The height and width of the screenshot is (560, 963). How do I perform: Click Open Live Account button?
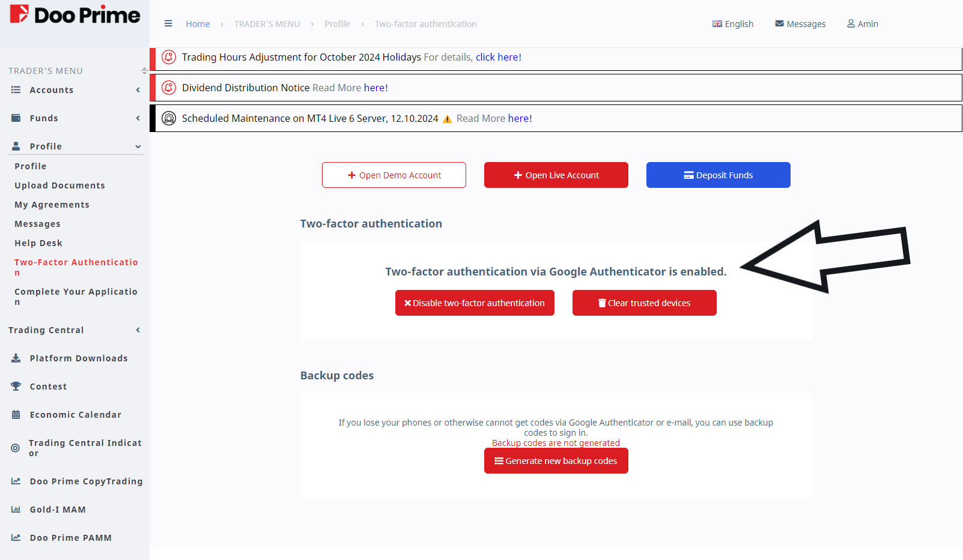tap(556, 175)
